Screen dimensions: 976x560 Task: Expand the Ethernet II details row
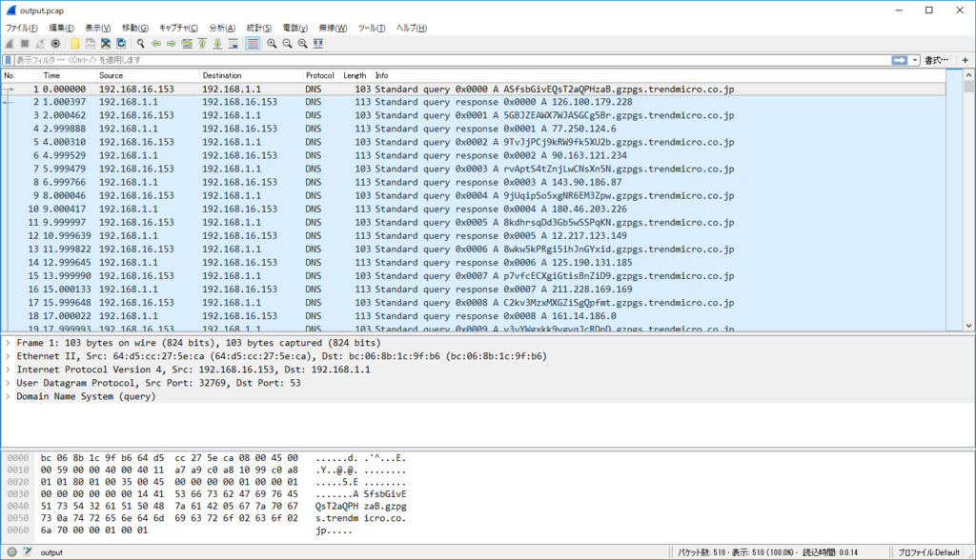click(x=8, y=356)
